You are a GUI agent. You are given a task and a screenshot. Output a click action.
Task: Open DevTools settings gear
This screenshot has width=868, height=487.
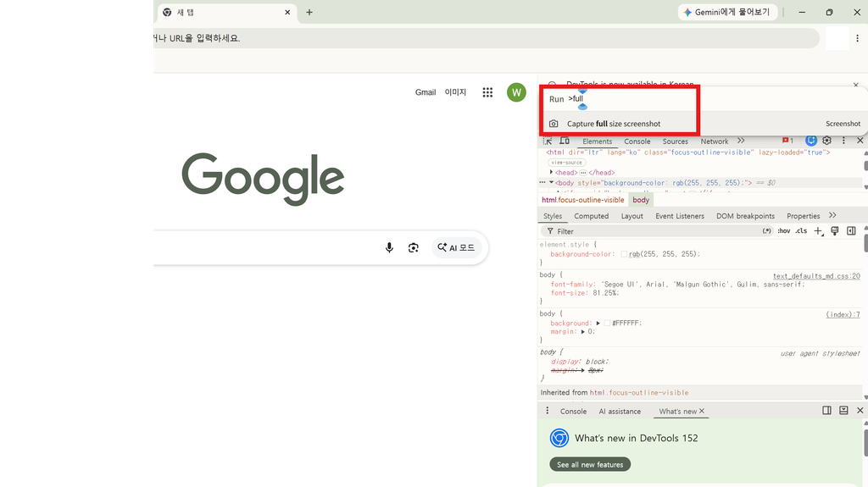[x=827, y=141]
